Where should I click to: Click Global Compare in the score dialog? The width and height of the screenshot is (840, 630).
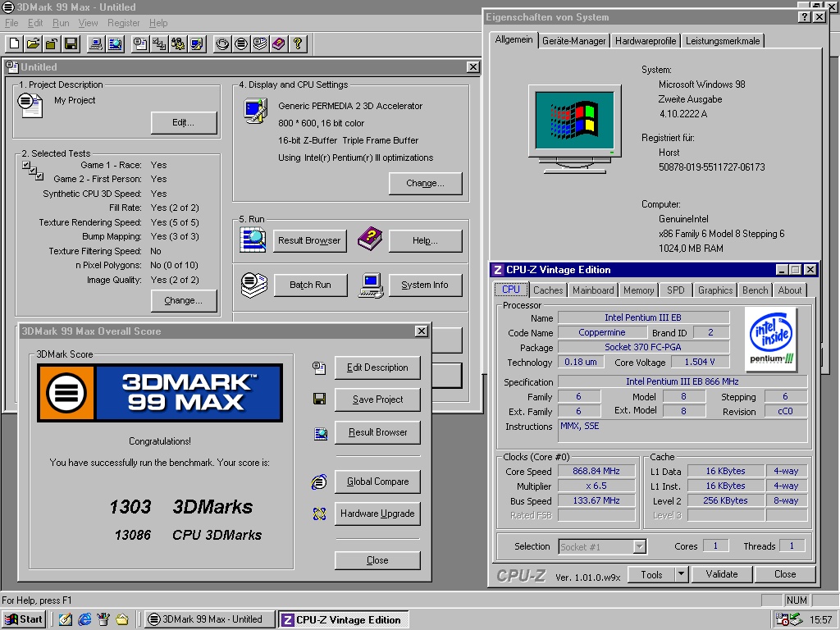(x=377, y=482)
